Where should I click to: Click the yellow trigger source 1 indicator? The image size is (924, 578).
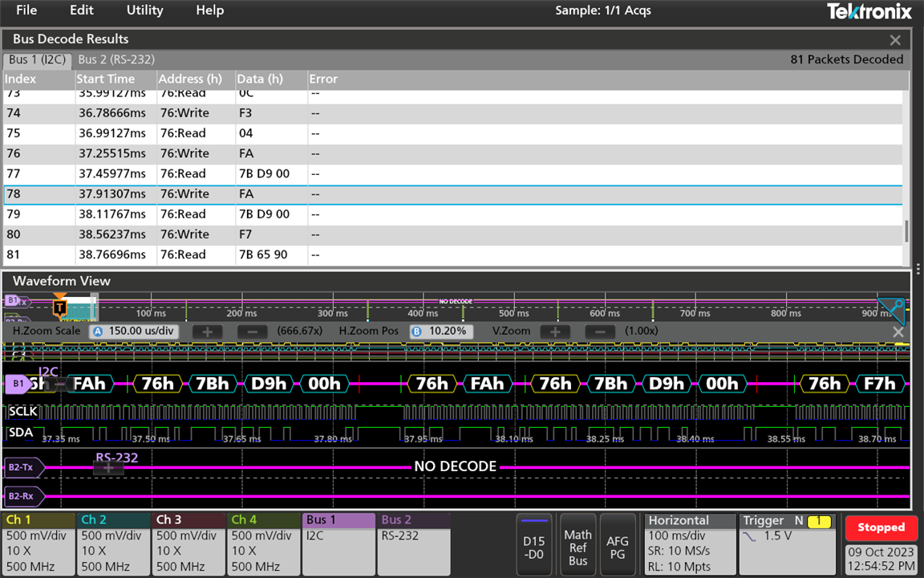819,521
